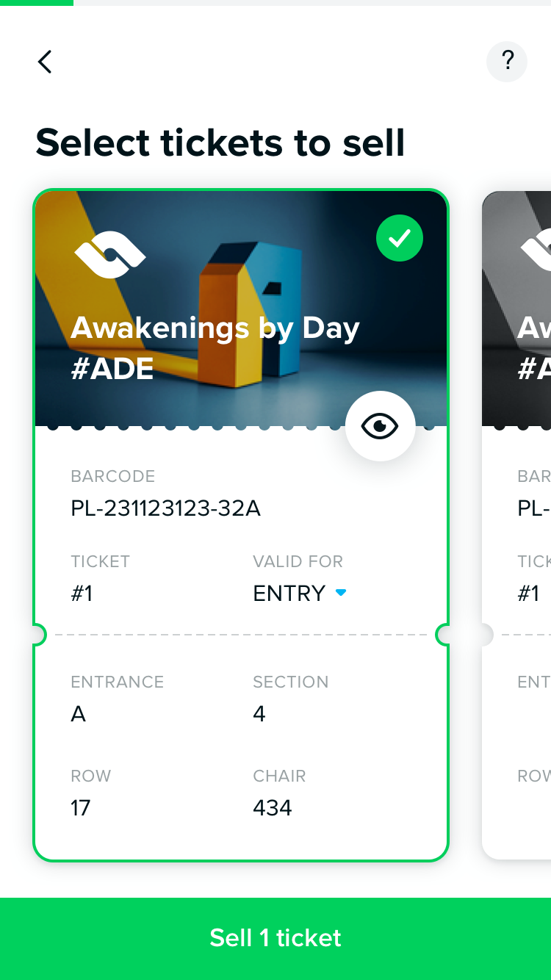Click the chair number 434
This screenshot has height=980, width=551.
[x=273, y=808]
